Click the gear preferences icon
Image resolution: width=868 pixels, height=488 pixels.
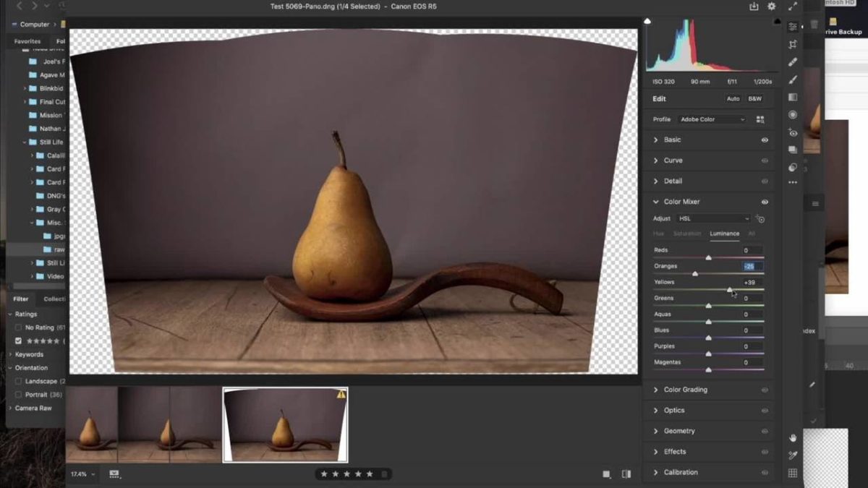tap(772, 7)
